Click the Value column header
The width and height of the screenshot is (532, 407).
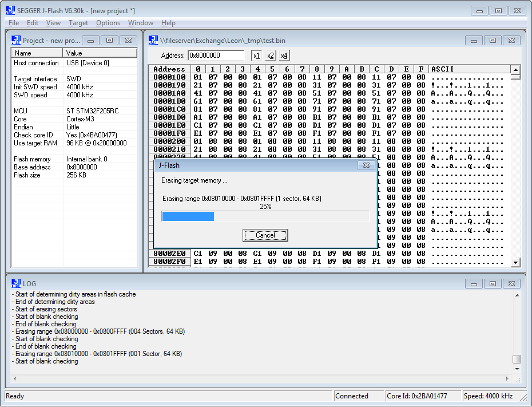[100, 53]
